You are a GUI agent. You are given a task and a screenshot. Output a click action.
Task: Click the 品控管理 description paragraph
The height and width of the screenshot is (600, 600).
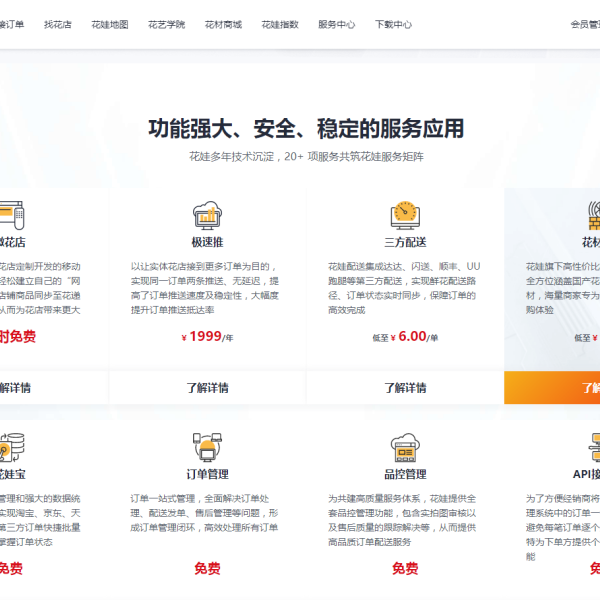(x=402, y=520)
